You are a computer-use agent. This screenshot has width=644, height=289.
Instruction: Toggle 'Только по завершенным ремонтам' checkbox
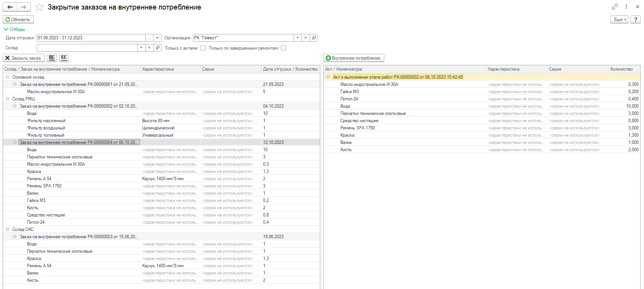point(283,48)
